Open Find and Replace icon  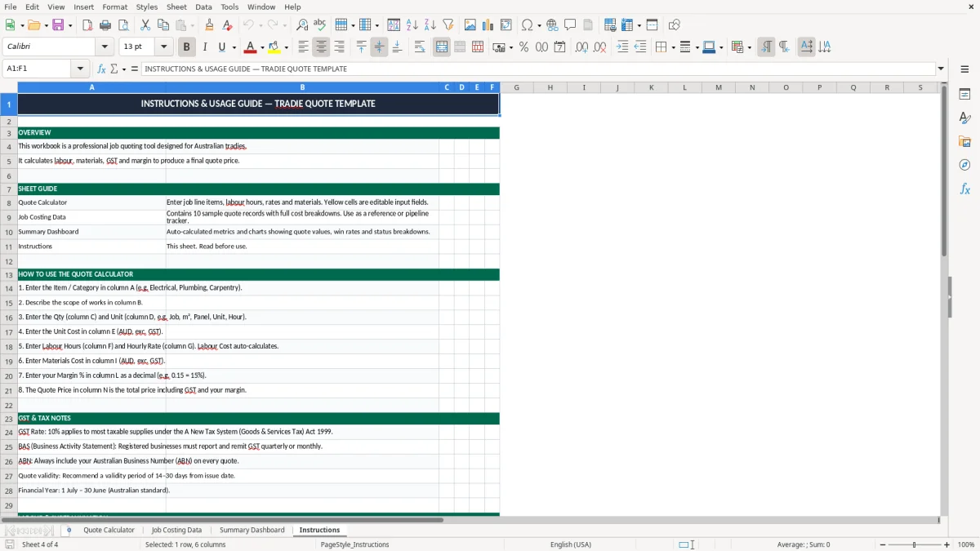(x=302, y=25)
